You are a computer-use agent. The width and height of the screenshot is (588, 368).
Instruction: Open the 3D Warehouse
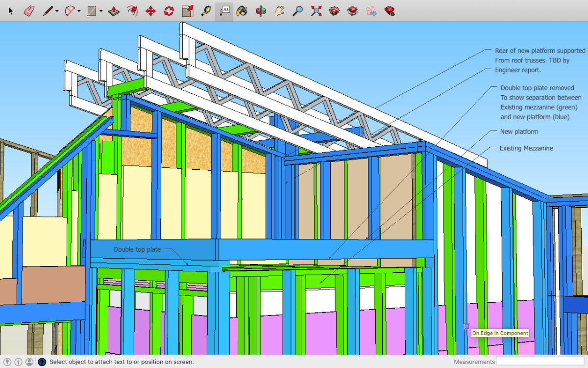point(334,11)
